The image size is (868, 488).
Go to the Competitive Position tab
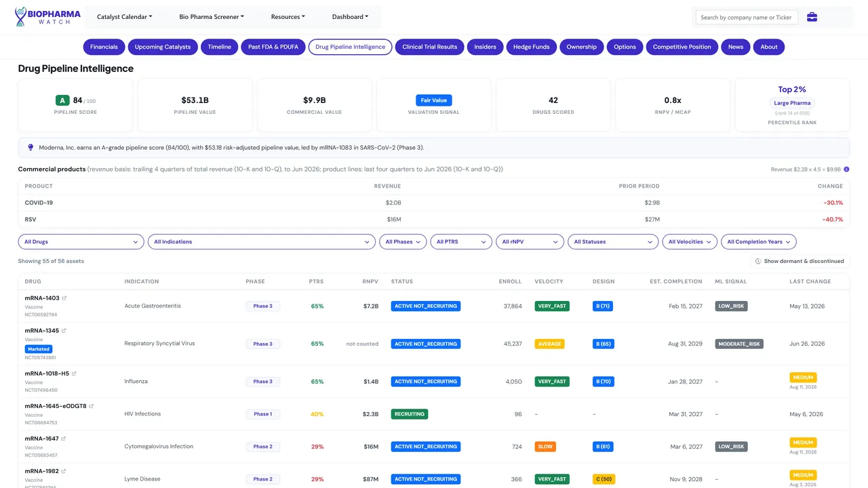682,47
